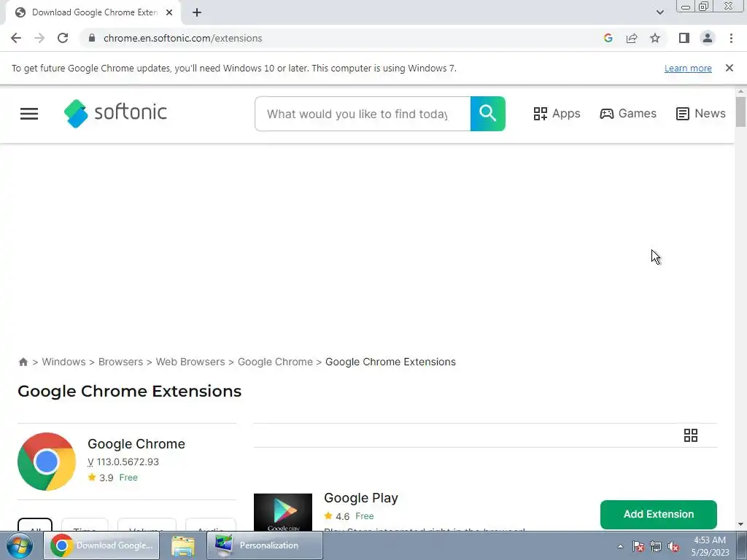Open the Google Chrome breadcrumb link
This screenshot has width=747, height=560.
(x=275, y=362)
